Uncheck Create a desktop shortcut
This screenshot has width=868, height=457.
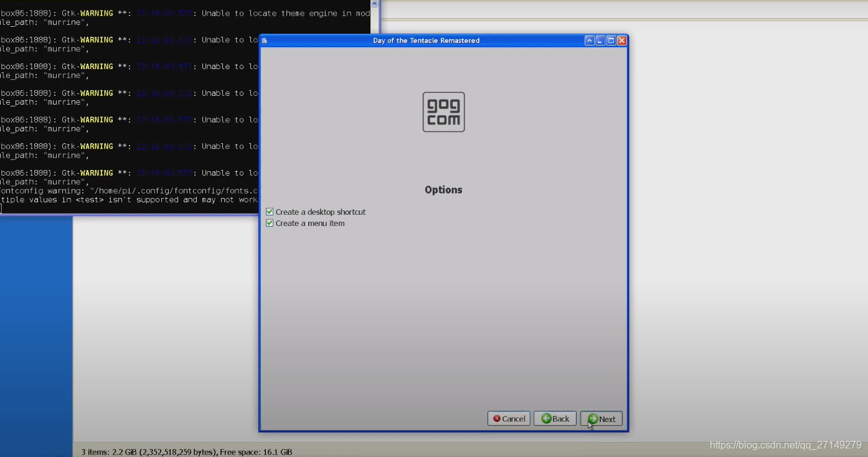[x=270, y=212]
